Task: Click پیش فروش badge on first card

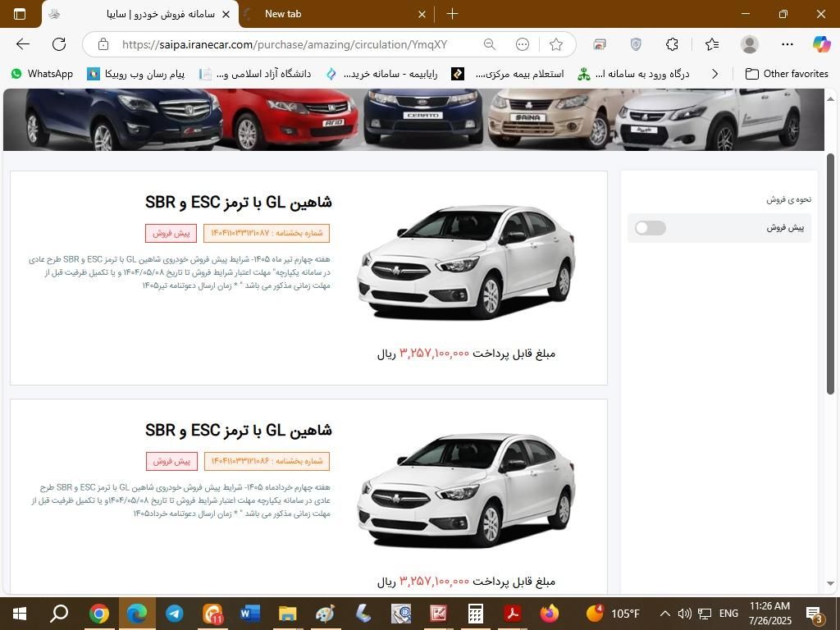Action: coord(171,233)
